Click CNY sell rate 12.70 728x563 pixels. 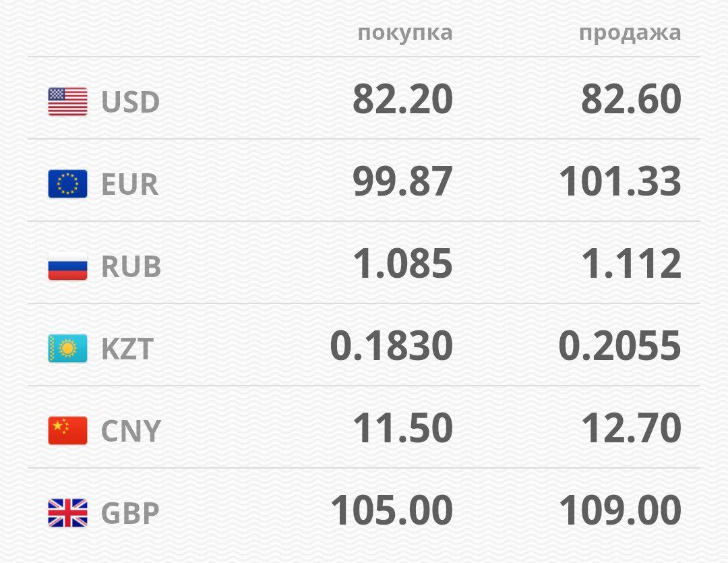point(631,429)
